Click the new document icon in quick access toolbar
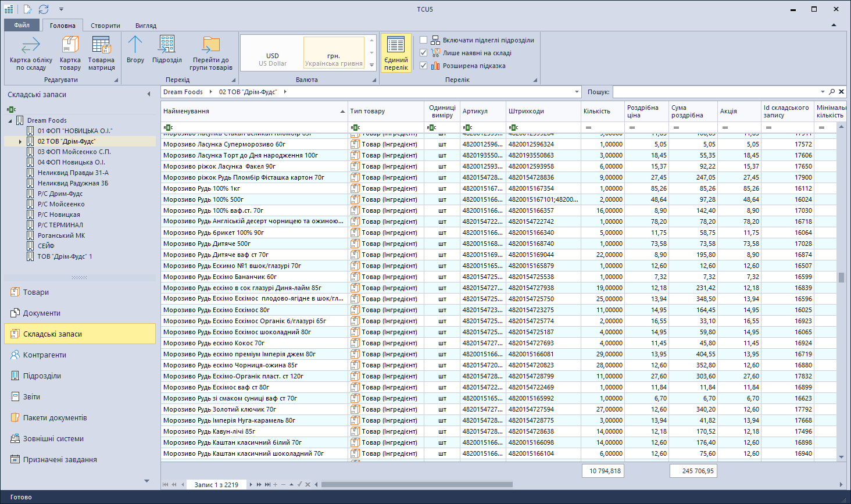 click(x=27, y=9)
